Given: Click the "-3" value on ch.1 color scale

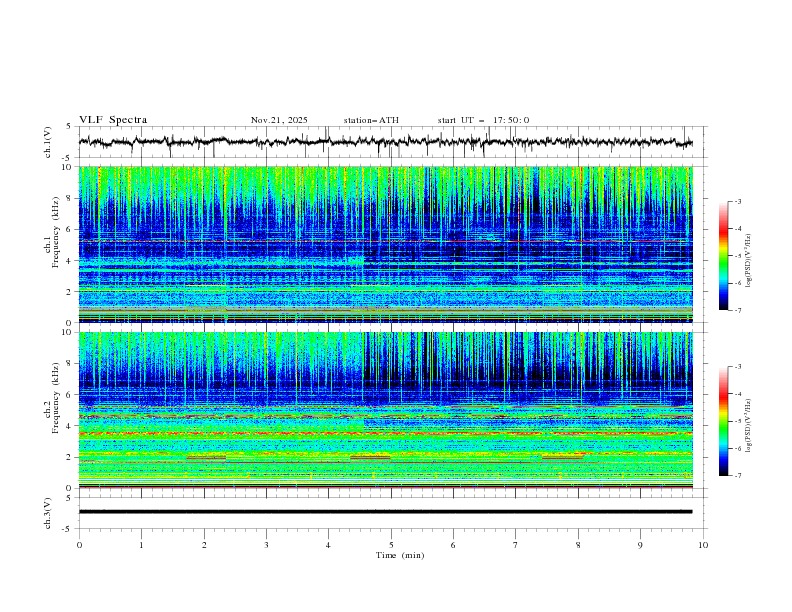Looking at the screenshot, I should click(x=738, y=201).
